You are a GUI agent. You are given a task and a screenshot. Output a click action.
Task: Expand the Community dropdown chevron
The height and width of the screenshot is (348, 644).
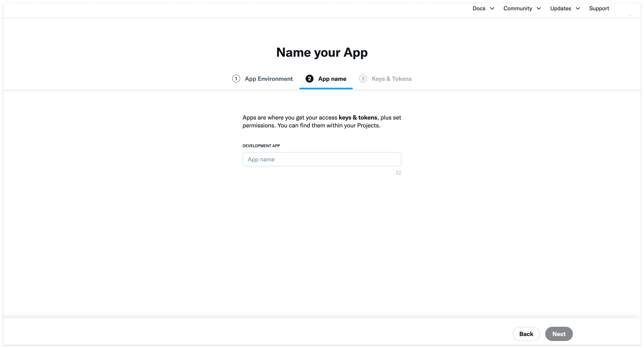coord(539,9)
